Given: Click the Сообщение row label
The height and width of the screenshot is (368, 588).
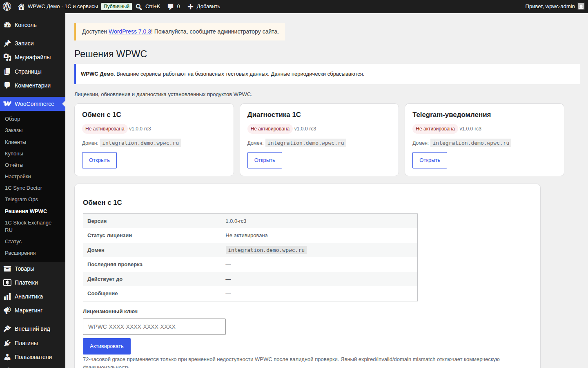Looking at the screenshot, I should (x=102, y=294).
